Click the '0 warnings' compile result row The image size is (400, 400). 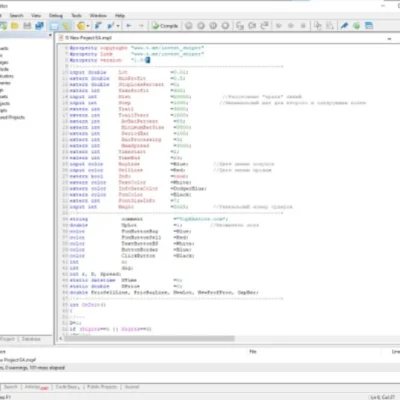point(200,368)
